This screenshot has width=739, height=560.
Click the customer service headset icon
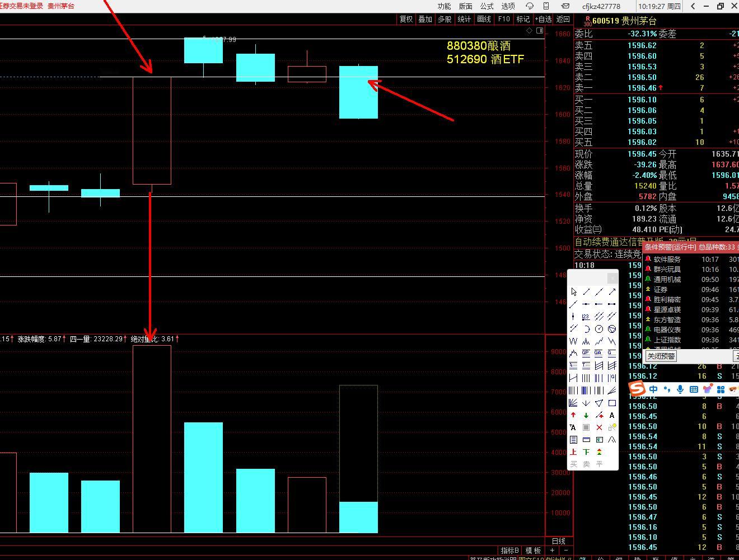click(529, 6)
